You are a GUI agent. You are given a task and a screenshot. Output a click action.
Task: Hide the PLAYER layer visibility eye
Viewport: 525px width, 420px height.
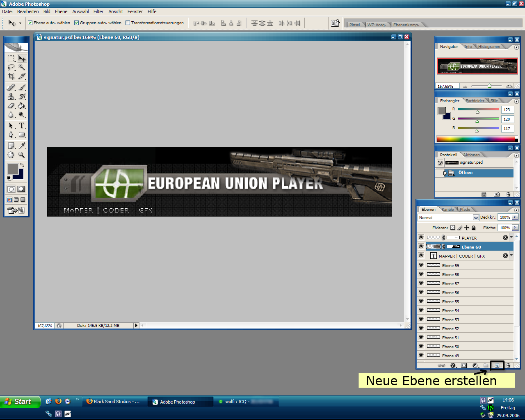click(421, 237)
